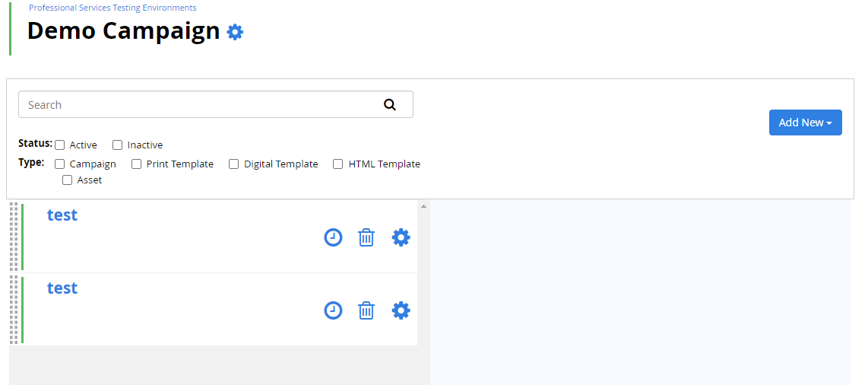This screenshot has width=868, height=385.
Task: Open history clock for first test item
Action: [333, 237]
